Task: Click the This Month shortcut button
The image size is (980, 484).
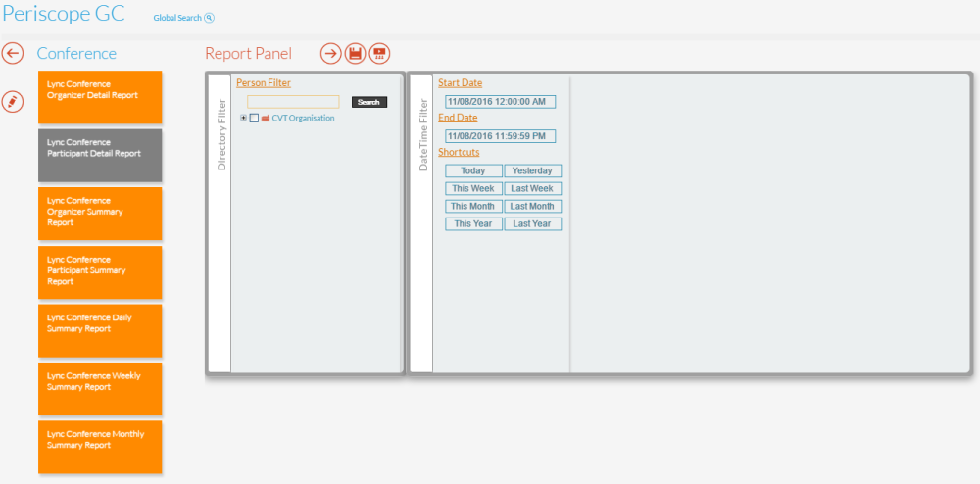Action: pos(473,206)
